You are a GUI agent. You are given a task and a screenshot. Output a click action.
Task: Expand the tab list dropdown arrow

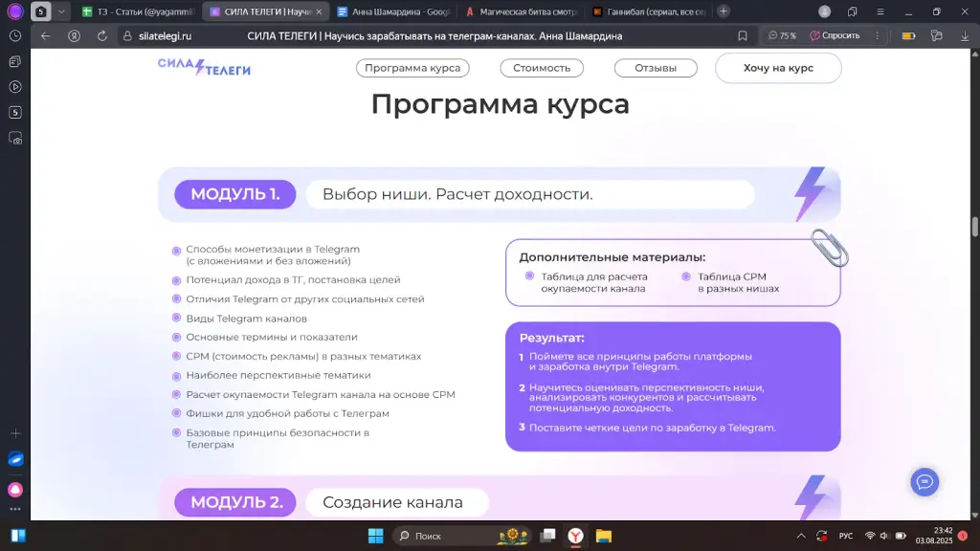[61, 11]
